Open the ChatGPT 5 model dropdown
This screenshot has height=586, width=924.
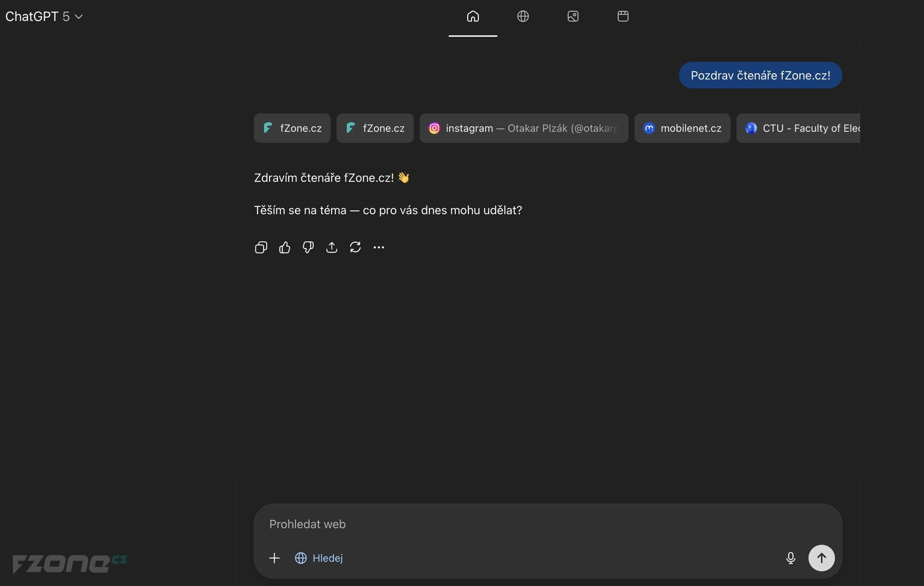click(44, 16)
